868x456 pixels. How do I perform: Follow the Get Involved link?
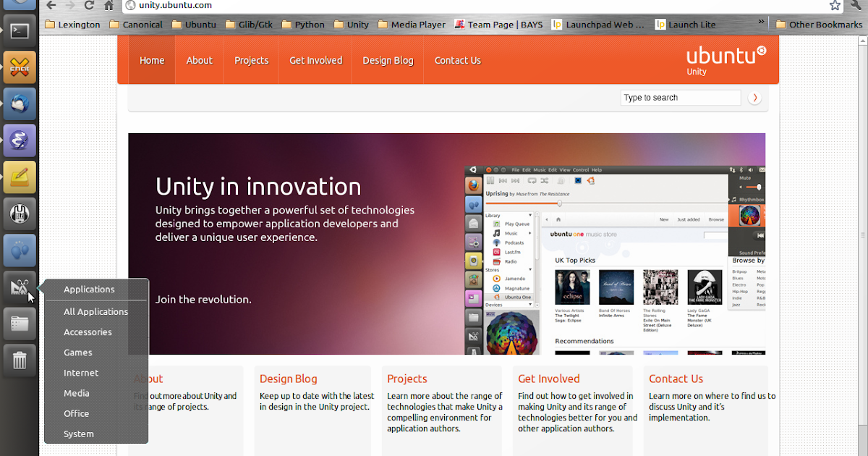coord(315,61)
